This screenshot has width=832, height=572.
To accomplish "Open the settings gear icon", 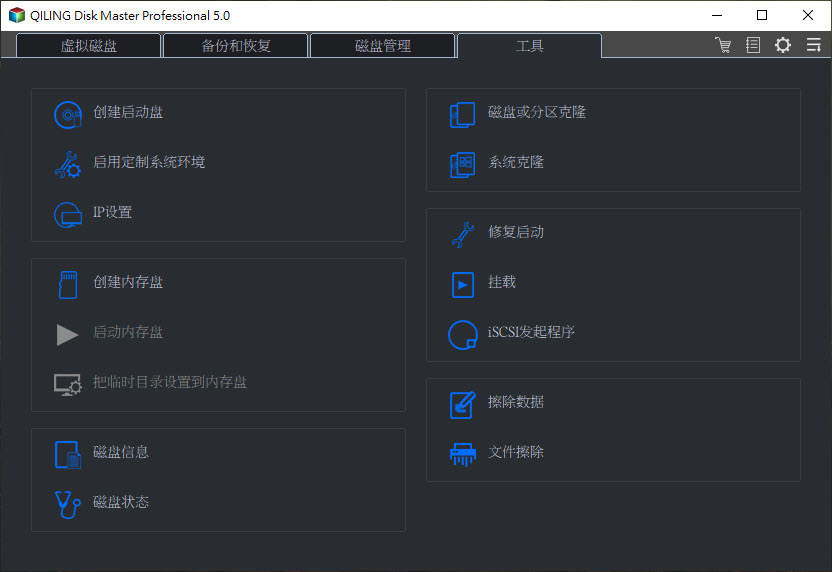I will click(783, 45).
